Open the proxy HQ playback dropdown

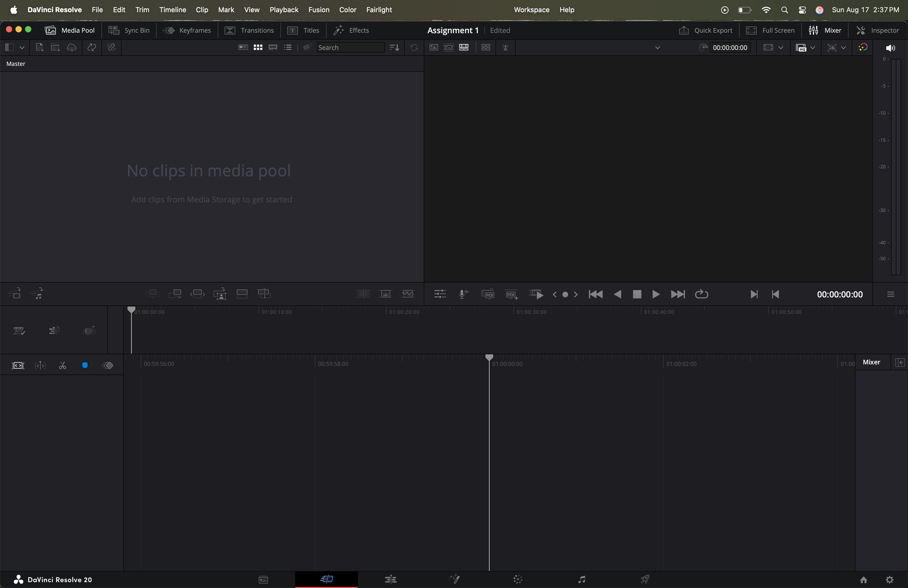pos(813,48)
